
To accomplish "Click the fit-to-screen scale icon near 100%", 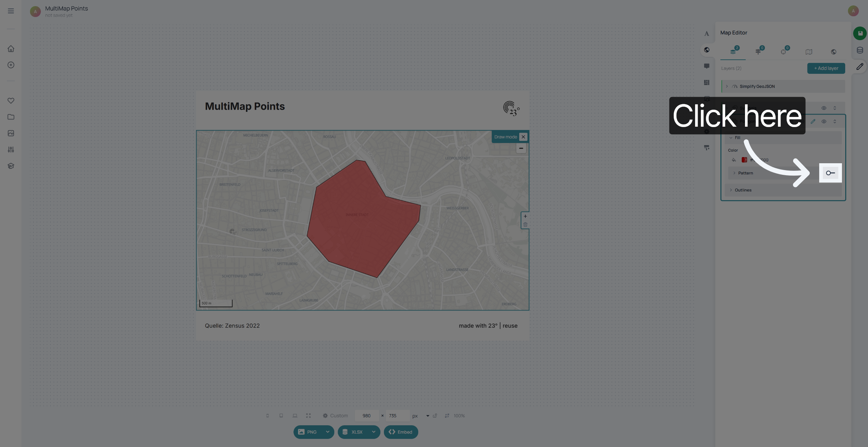I will pos(447,416).
